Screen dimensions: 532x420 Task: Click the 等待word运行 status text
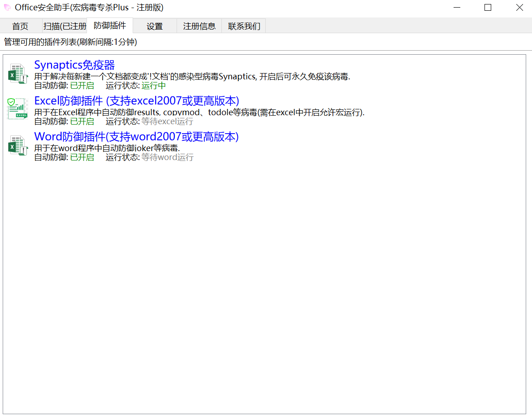[168, 157]
